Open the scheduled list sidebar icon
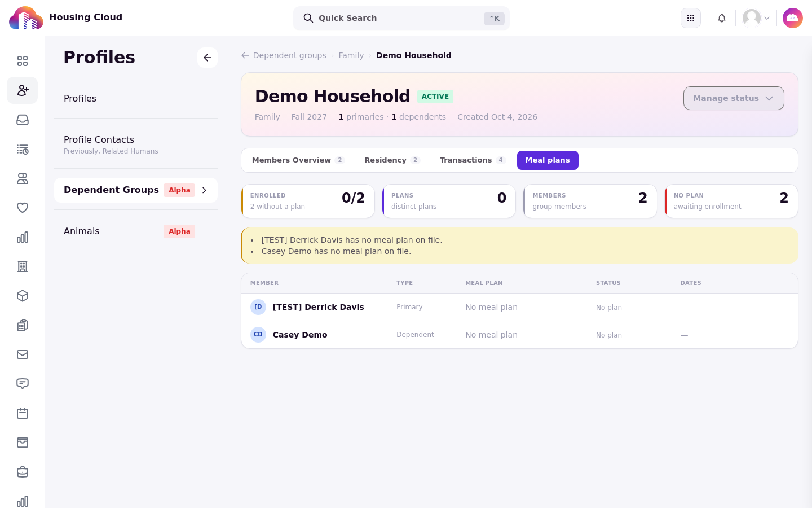Screen dimensions: 812x508 tap(23, 149)
